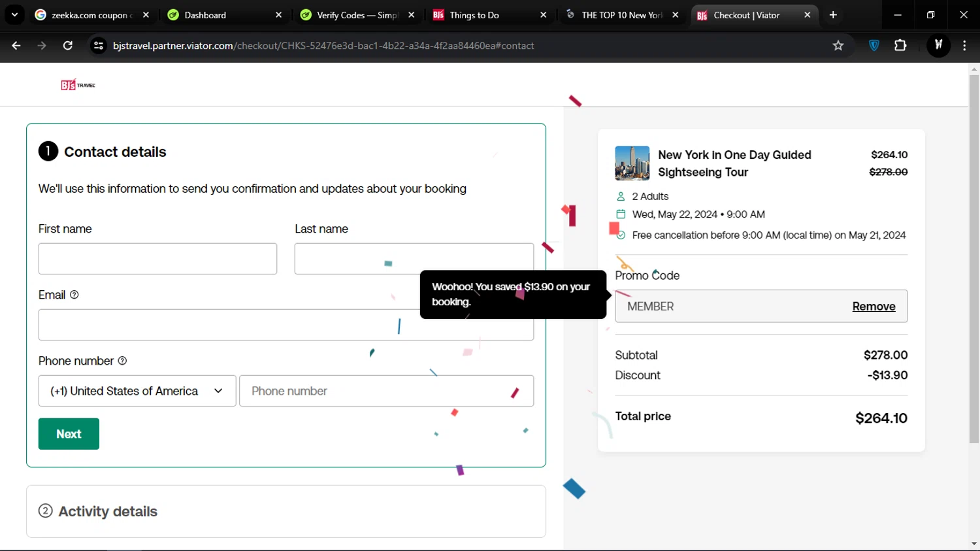Click the MEMBER promo code field
Image resolution: width=980 pixels, height=551 pixels.
[x=761, y=306]
